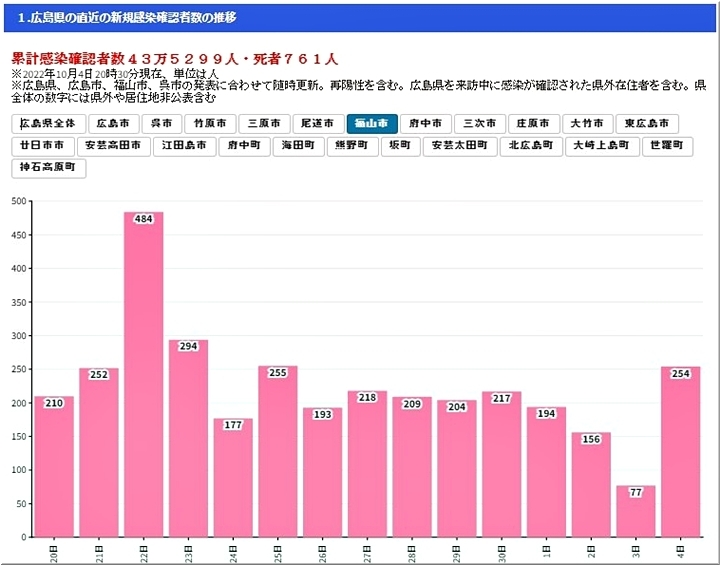Select the 呉市 button
This screenshot has width=720, height=565.
162,124
